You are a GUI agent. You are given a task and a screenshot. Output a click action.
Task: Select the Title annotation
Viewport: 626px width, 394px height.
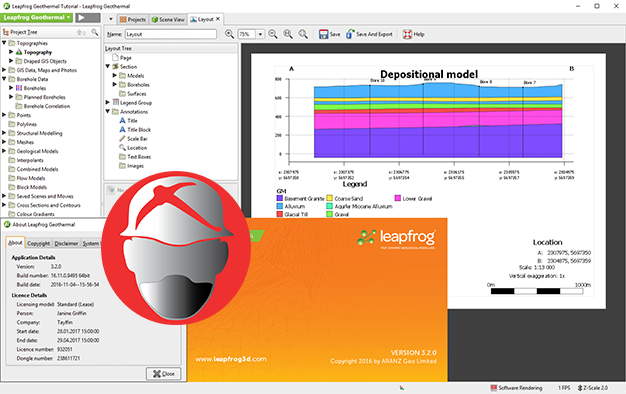tap(132, 121)
